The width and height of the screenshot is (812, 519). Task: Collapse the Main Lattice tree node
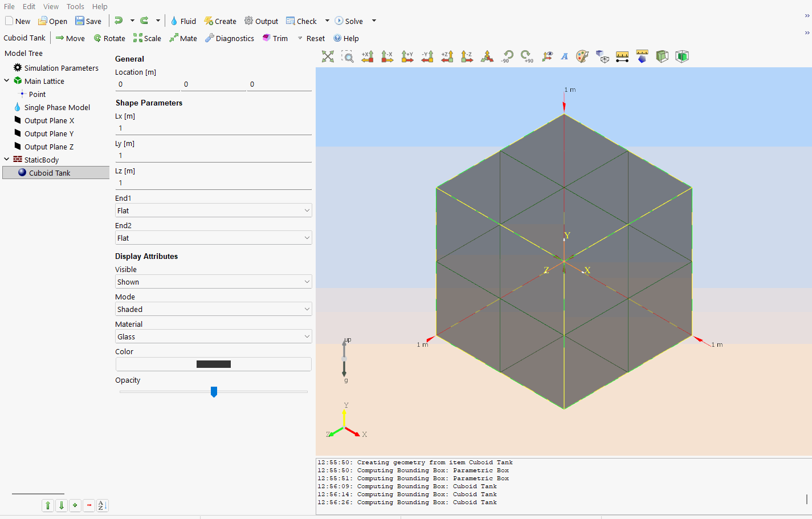[7, 81]
